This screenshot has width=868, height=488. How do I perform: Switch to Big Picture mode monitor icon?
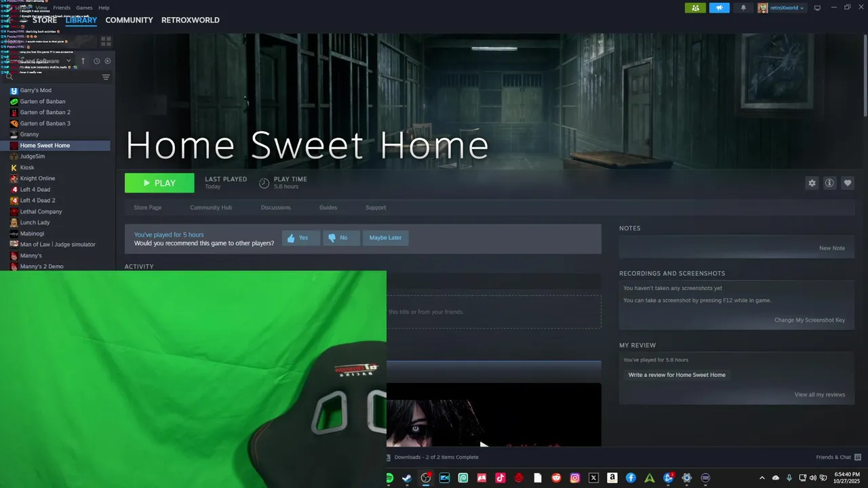coord(817,8)
